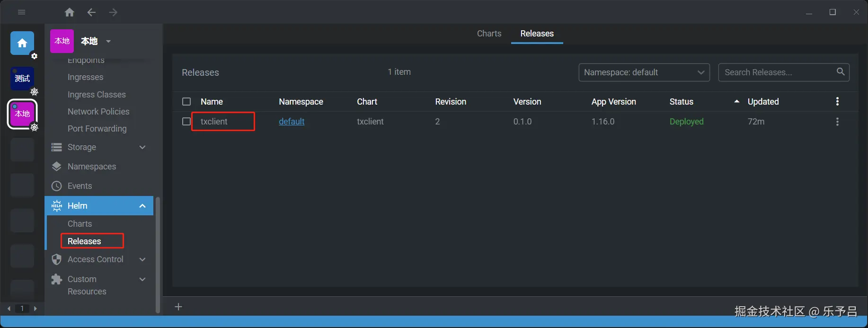Click the default namespace link
Image resolution: width=868 pixels, height=328 pixels.
coord(292,122)
